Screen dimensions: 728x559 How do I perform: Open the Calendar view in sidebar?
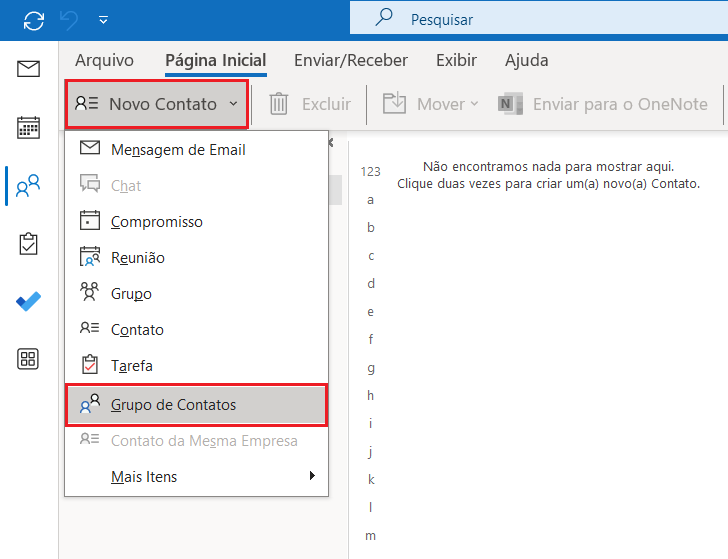28,127
